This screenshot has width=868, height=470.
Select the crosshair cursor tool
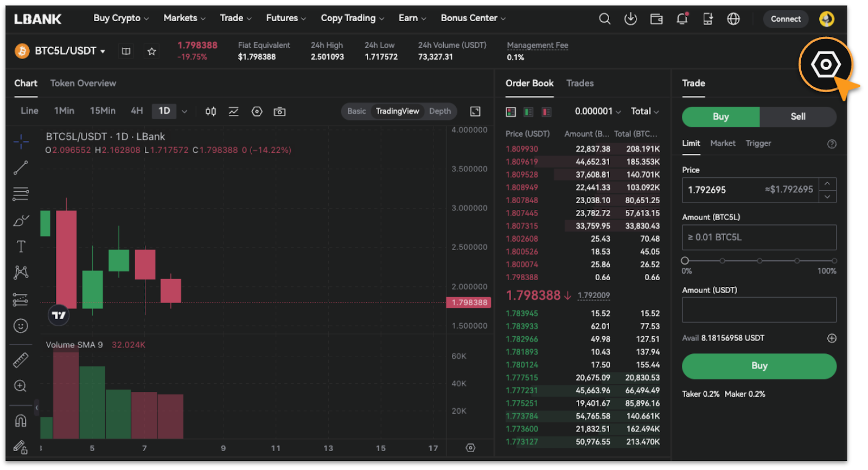pos(21,142)
